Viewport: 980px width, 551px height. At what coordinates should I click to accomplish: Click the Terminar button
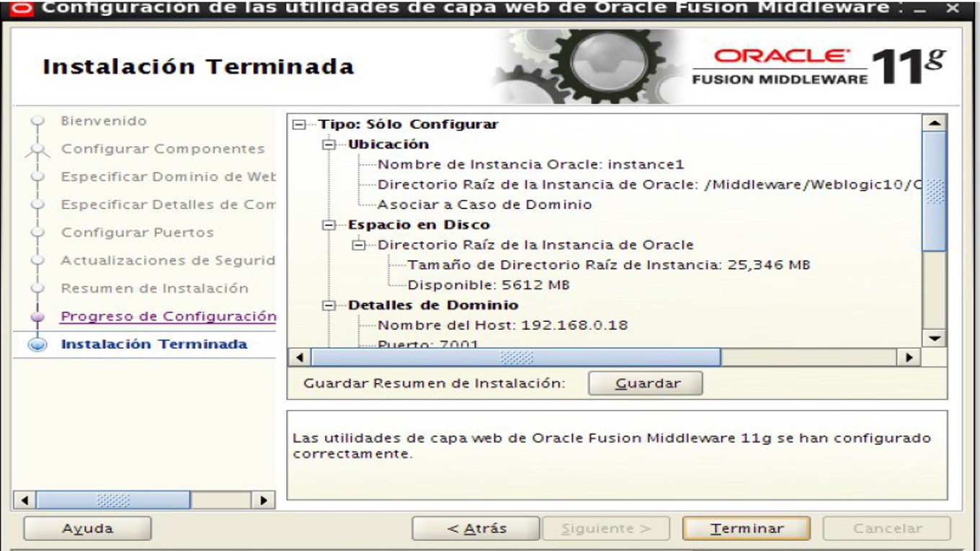pyautogui.click(x=746, y=529)
